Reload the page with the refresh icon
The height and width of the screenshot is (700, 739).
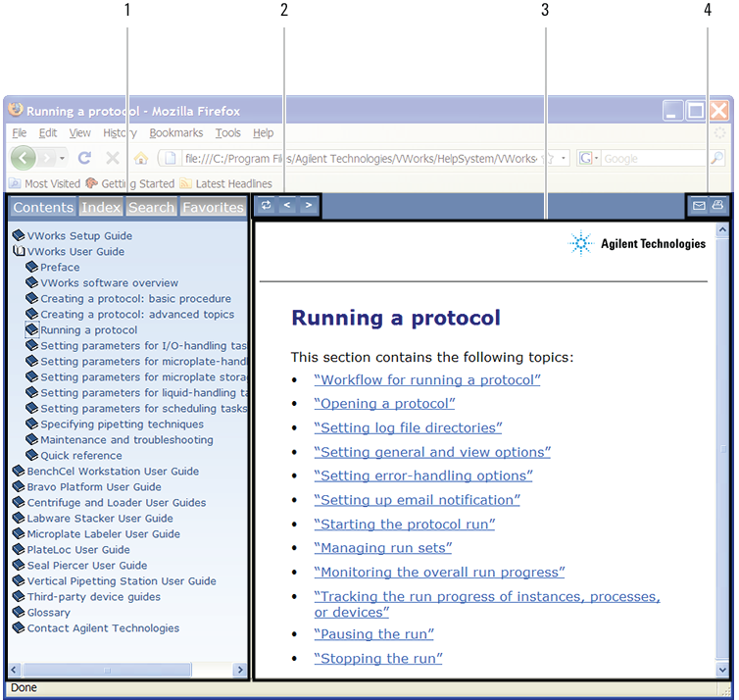pyautogui.click(x=84, y=158)
